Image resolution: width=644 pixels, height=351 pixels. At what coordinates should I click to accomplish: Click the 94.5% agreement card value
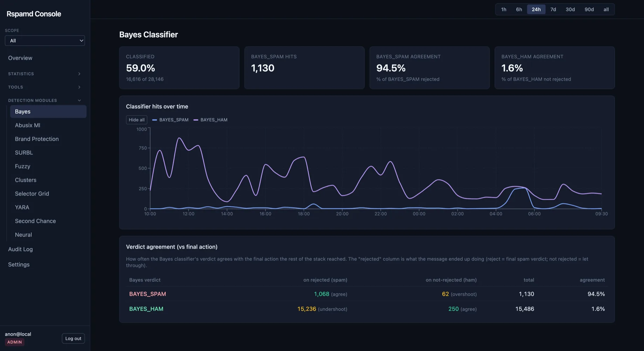pyautogui.click(x=391, y=68)
